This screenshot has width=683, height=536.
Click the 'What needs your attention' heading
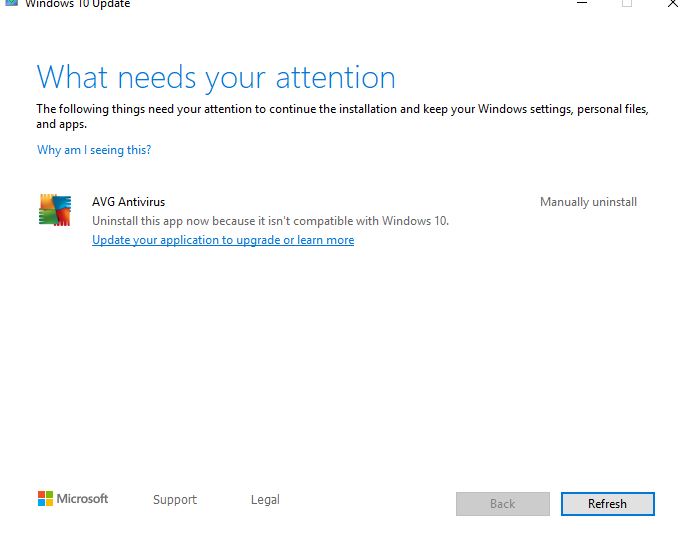(x=216, y=78)
